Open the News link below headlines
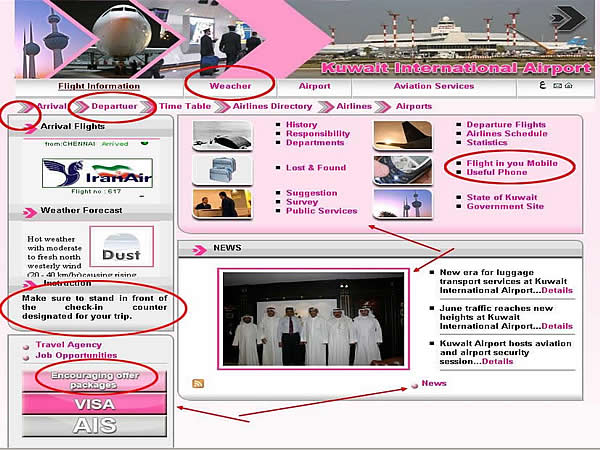 (x=434, y=383)
